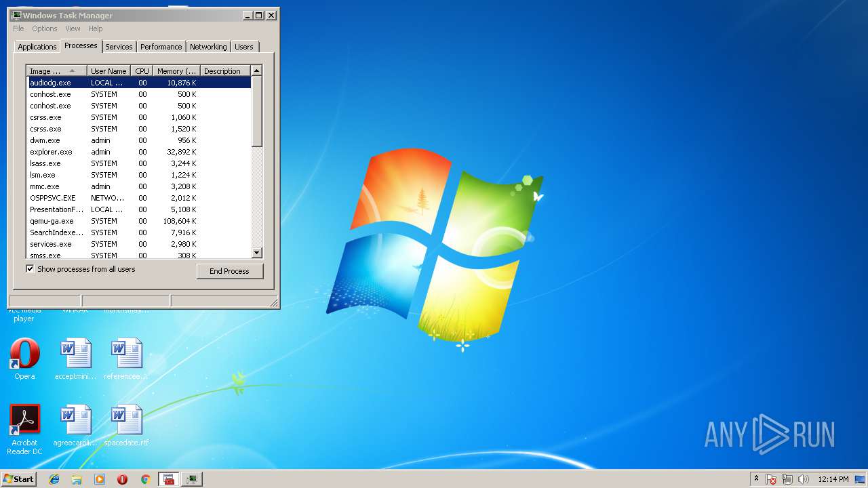868x488 pixels.
Task: Sort by Memory column header
Action: (176, 70)
